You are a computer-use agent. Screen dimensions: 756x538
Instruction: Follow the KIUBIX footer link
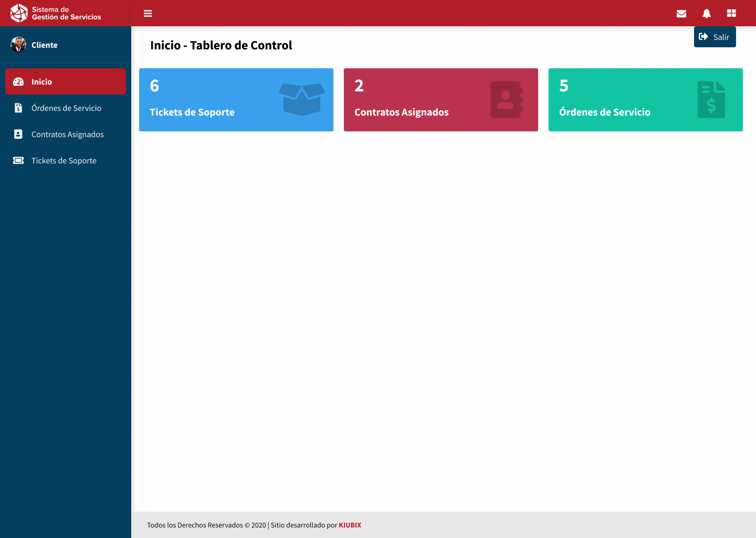click(x=350, y=525)
